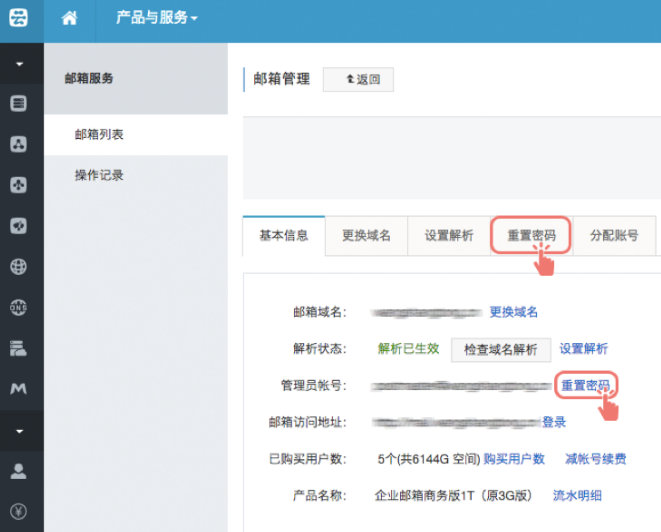
Task: Open the 分配账号 tab
Action: click(x=614, y=236)
